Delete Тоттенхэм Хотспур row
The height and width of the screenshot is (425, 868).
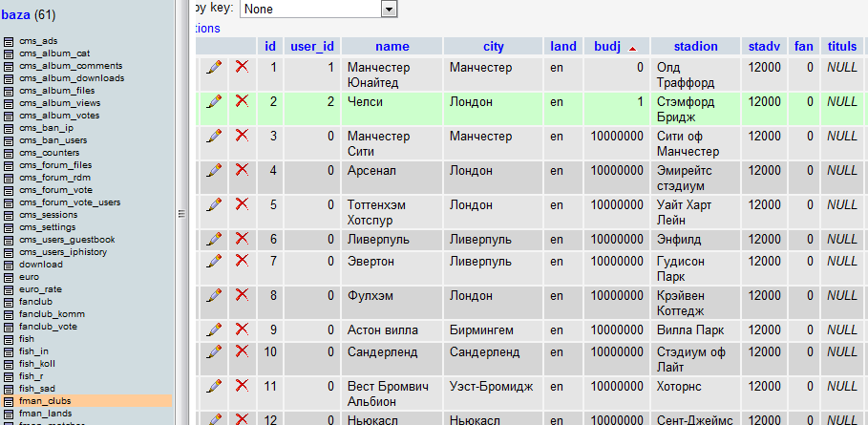242,203
